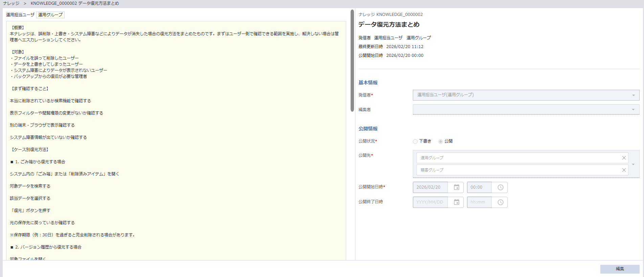Viewport: 644px width, 277px height.
Task: Expand the 発信者 dropdown
Action: point(633,95)
